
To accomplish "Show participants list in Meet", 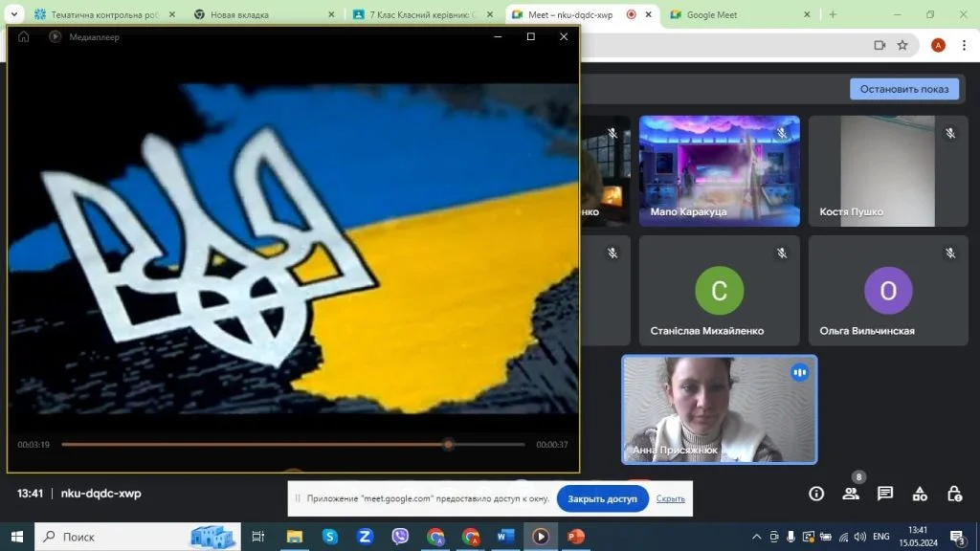I will pos(851,494).
